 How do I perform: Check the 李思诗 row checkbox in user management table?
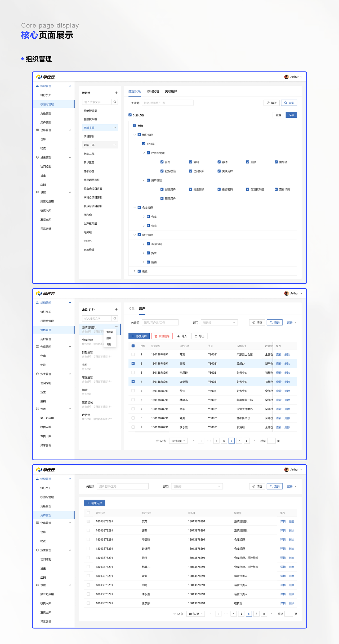pyautogui.click(x=88, y=539)
